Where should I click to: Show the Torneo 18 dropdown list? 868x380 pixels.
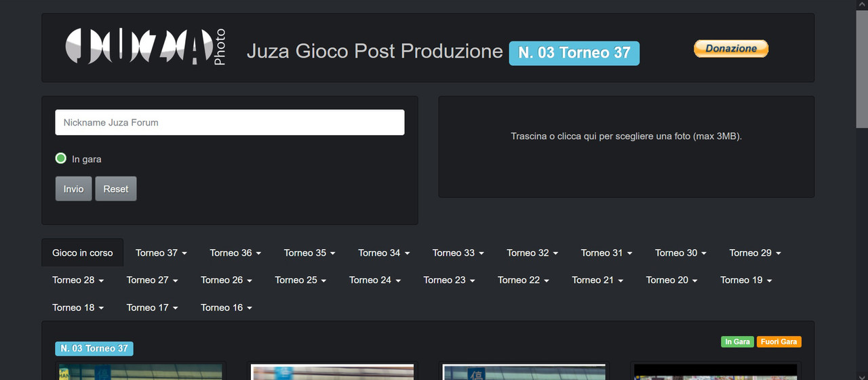pyautogui.click(x=78, y=307)
